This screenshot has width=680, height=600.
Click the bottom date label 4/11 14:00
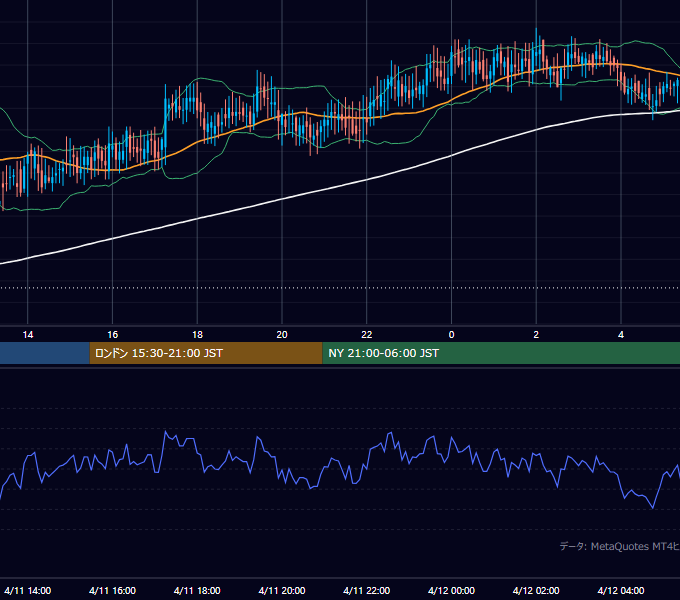pos(28,590)
